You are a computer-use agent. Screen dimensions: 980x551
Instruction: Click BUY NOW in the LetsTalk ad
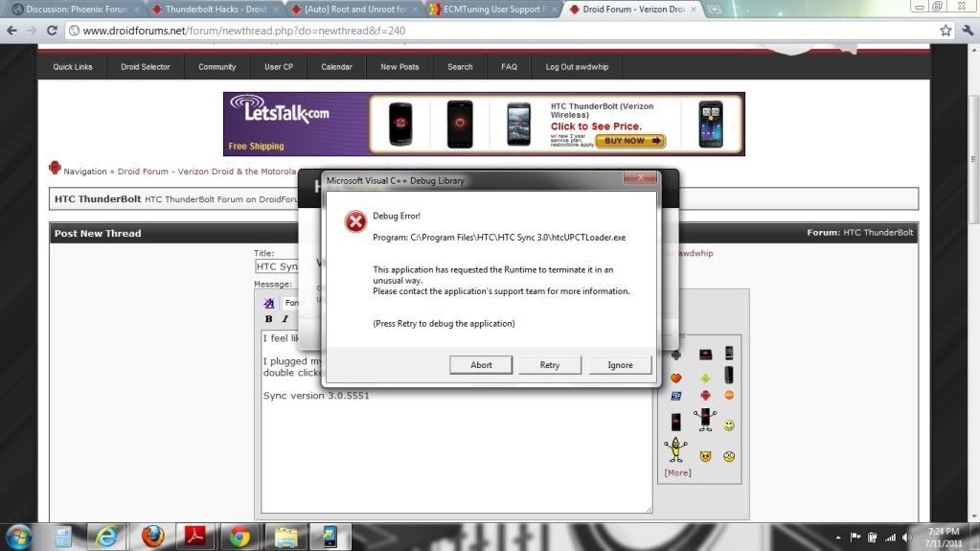(630, 141)
